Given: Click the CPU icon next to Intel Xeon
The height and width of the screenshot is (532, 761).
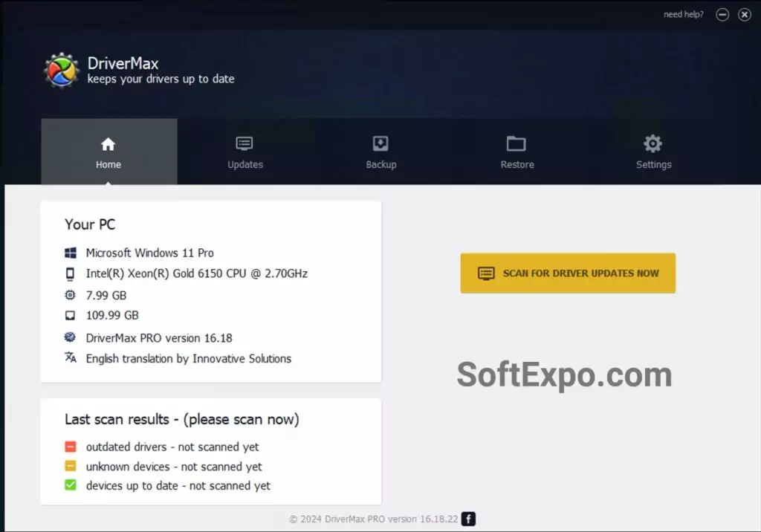Looking at the screenshot, I should (70, 273).
